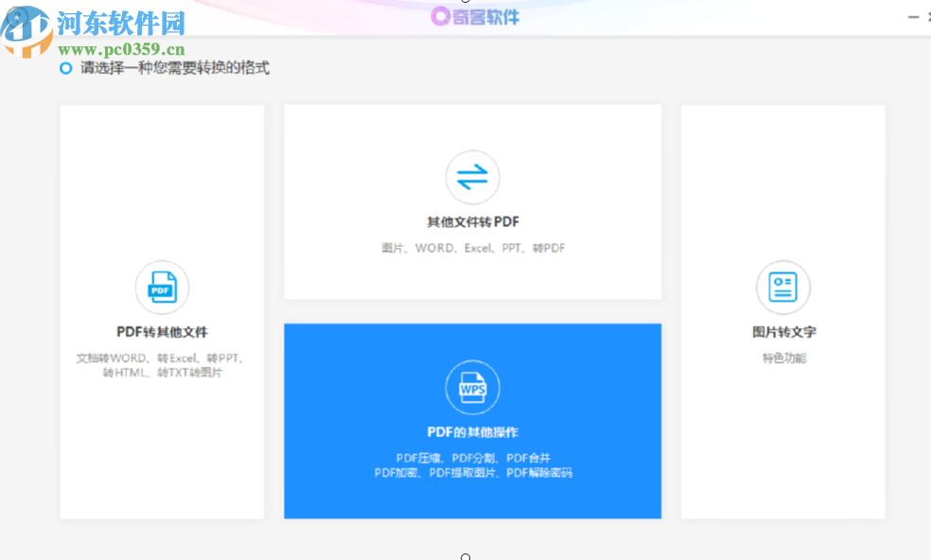Click the 请选择一种您需要转换的格式 prompt
Viewport: 931px width, 560px height.
pos(174,68)
